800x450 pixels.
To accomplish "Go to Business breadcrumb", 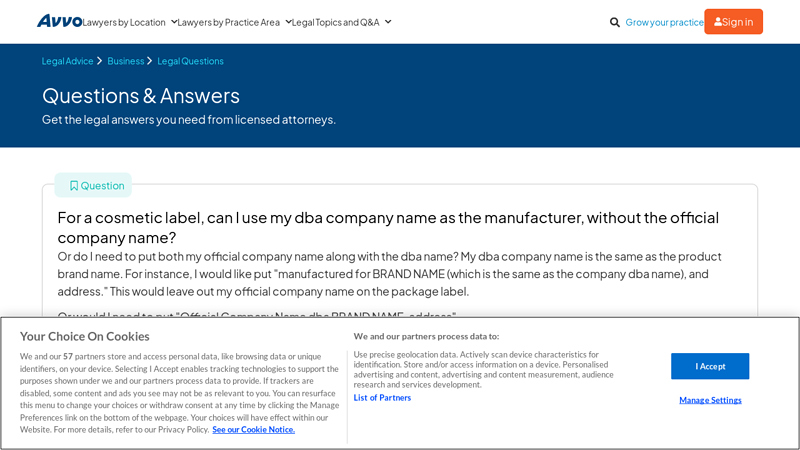I will [126, 61].
